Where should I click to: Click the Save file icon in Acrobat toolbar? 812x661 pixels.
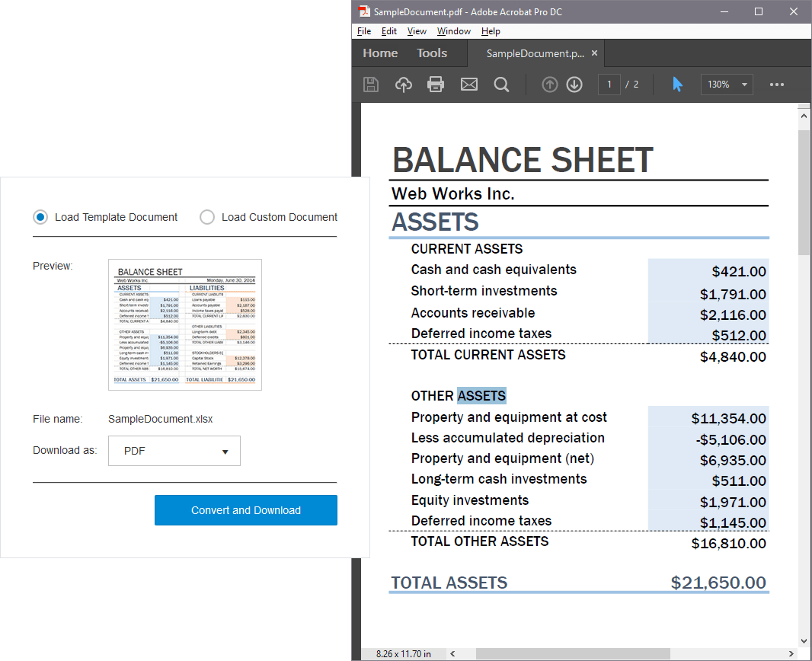click(x=371, y=85)
